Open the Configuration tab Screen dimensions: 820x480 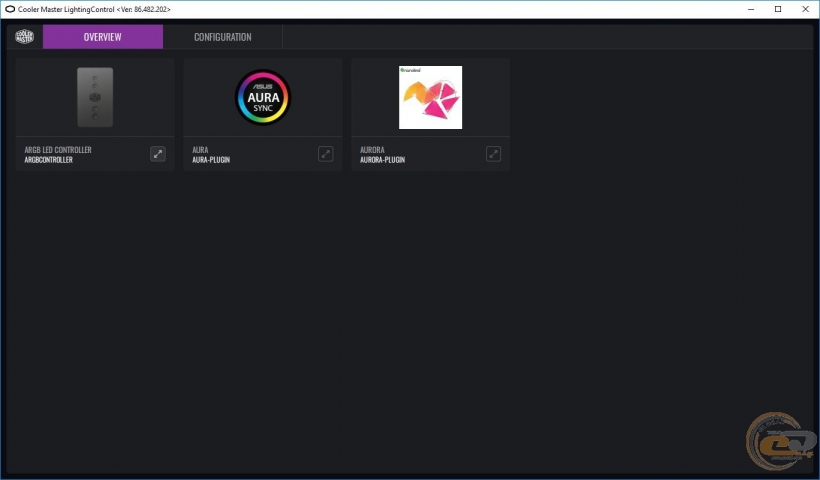click(x=222, y=37)
